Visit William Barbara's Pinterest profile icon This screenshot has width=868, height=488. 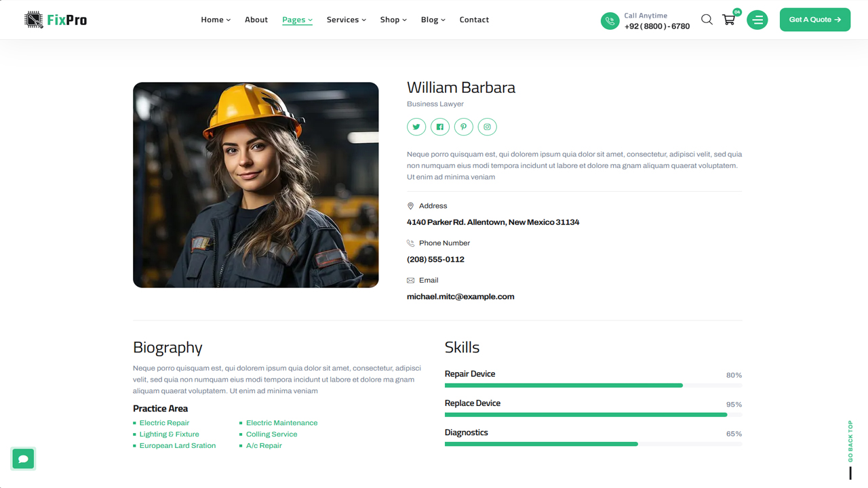[x=464, y=127]
